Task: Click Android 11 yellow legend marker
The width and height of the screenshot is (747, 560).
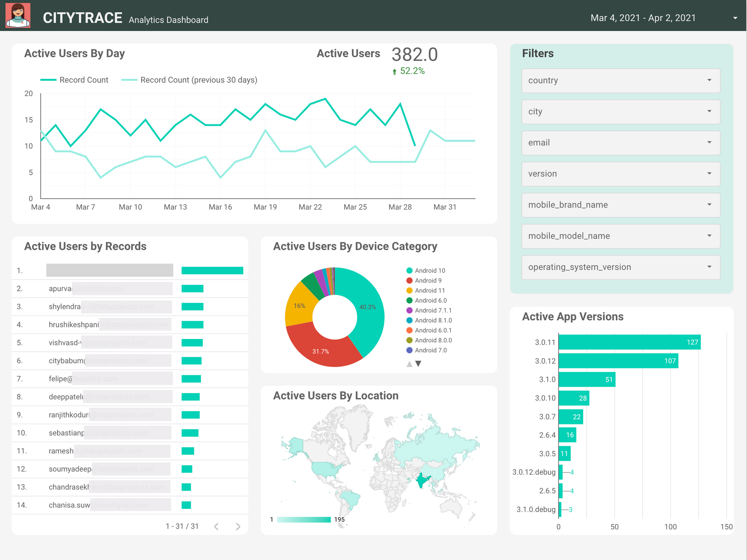Action: point(409,290)
